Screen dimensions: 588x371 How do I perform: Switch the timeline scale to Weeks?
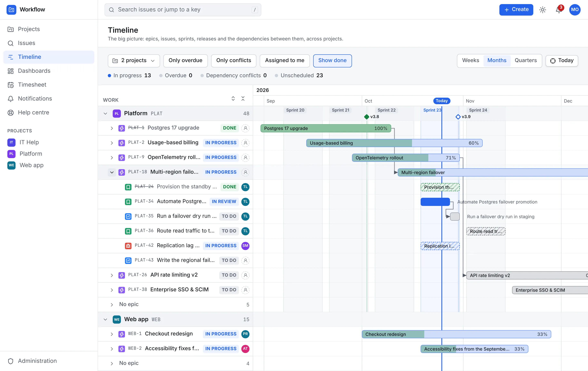(x=471, y=61)
